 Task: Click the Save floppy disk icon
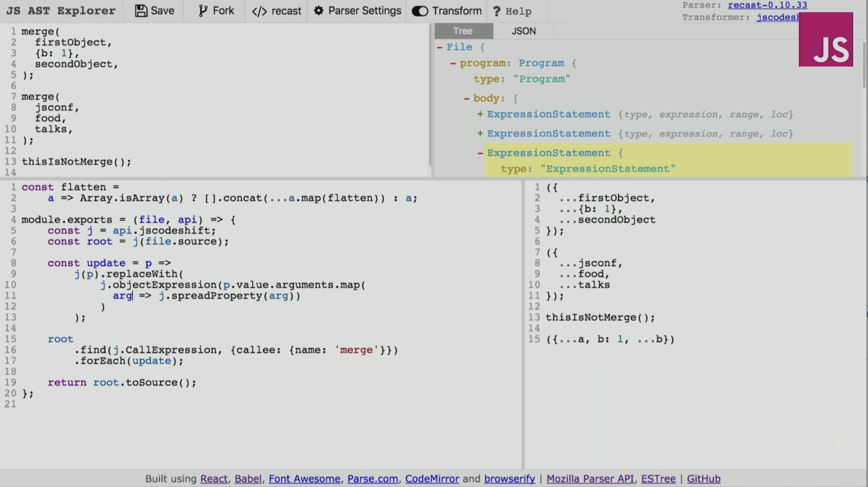pos(141,11)
